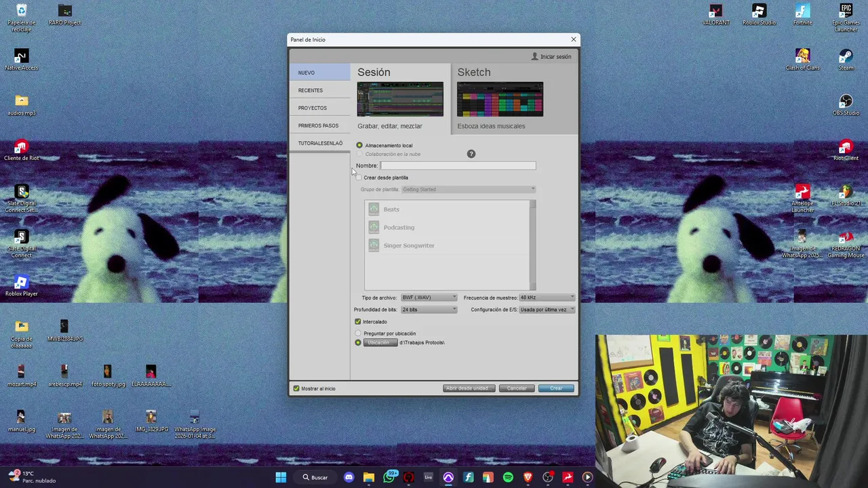Uncheck the Intercalado checkbox
Screen dimensions: 868x488
coord(358,322)
